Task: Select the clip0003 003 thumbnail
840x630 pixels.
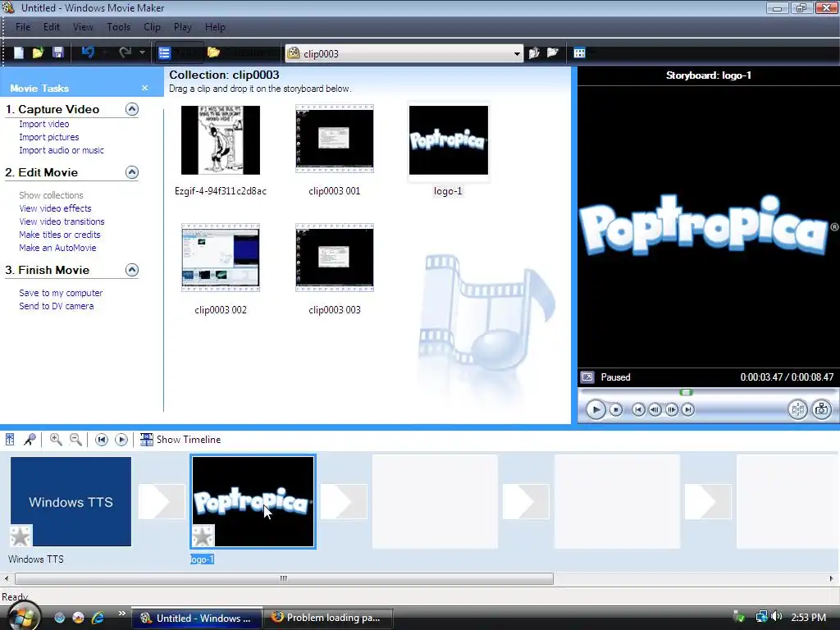Action: coord(335,258)
